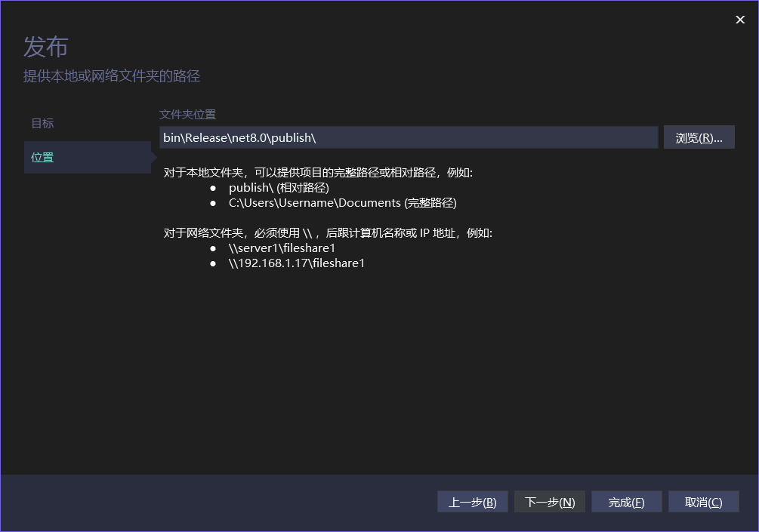Highlight the underlined 位置 navigation item
Image resolution: width=759 pixels, height=532 pixels.
pos(42,157)
